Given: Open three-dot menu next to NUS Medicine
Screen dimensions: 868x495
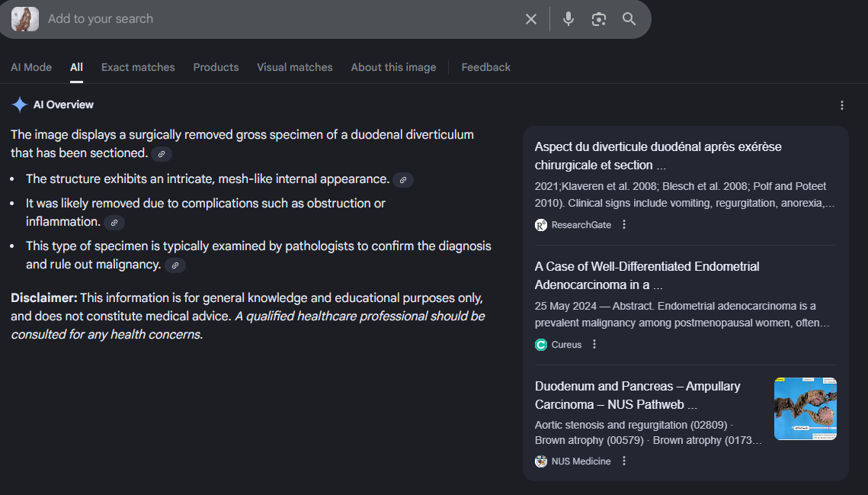Looking at the screenshot, I should (624, 461).
